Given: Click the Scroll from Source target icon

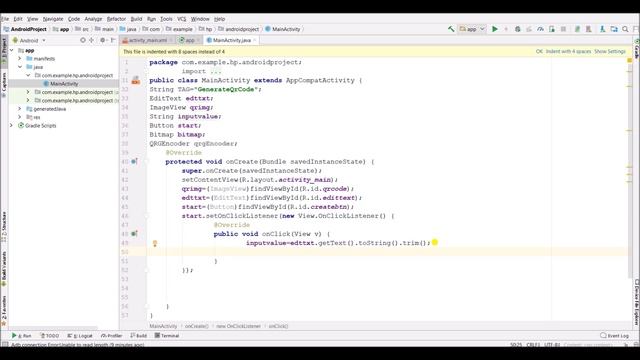Looking at the screenshot, I should 83,40.
